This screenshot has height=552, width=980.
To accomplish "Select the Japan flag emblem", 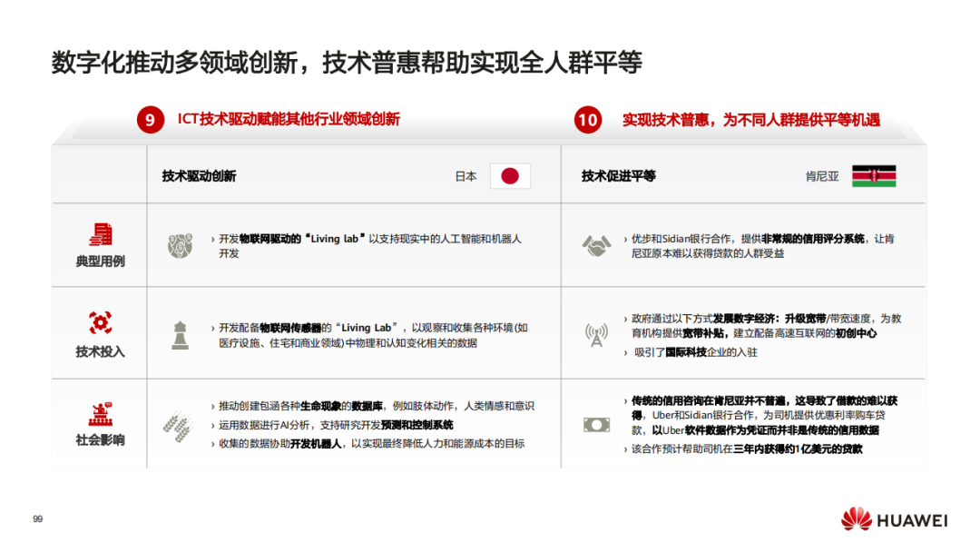I will 511,176.
